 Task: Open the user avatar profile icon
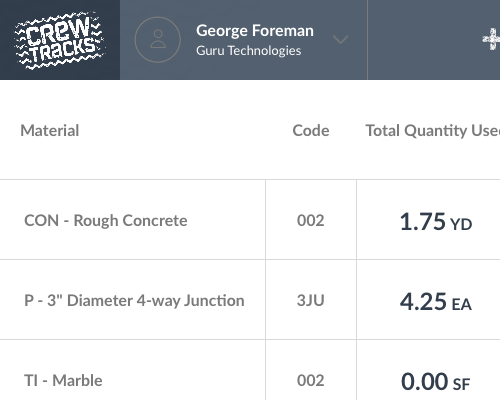[x=158, y=40]
